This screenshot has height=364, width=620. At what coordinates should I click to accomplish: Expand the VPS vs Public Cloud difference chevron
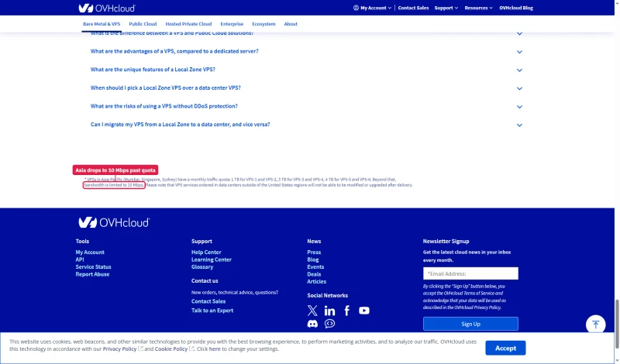pos(519,34)
